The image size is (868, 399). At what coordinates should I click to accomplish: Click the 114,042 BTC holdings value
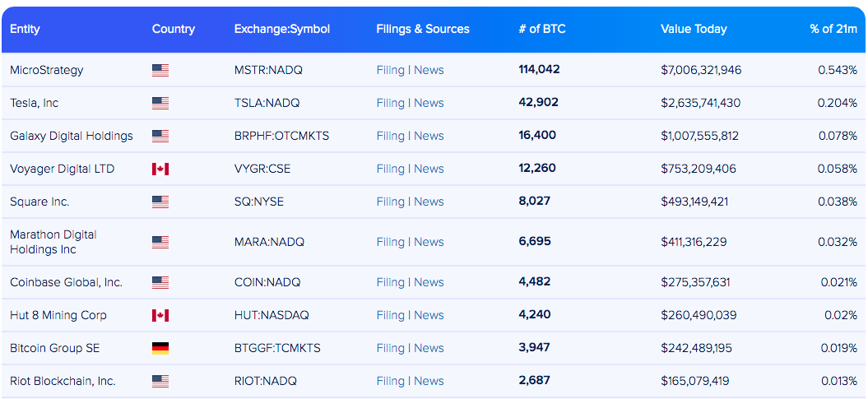point(539,70)
